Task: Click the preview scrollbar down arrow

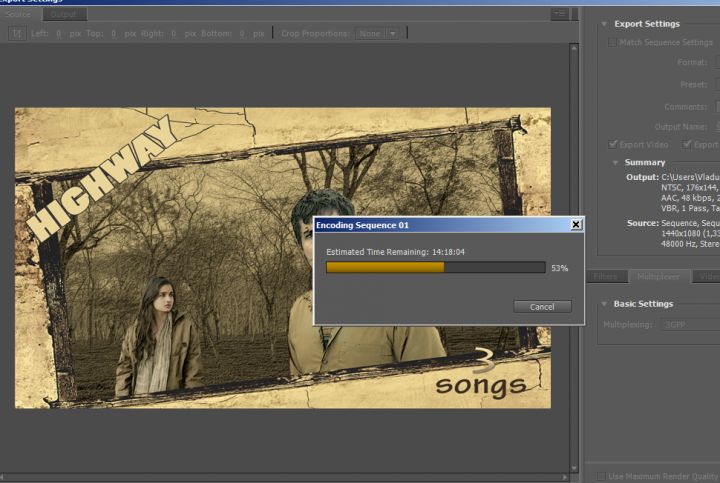Action: pyautogui.click(x=574, y=468)
